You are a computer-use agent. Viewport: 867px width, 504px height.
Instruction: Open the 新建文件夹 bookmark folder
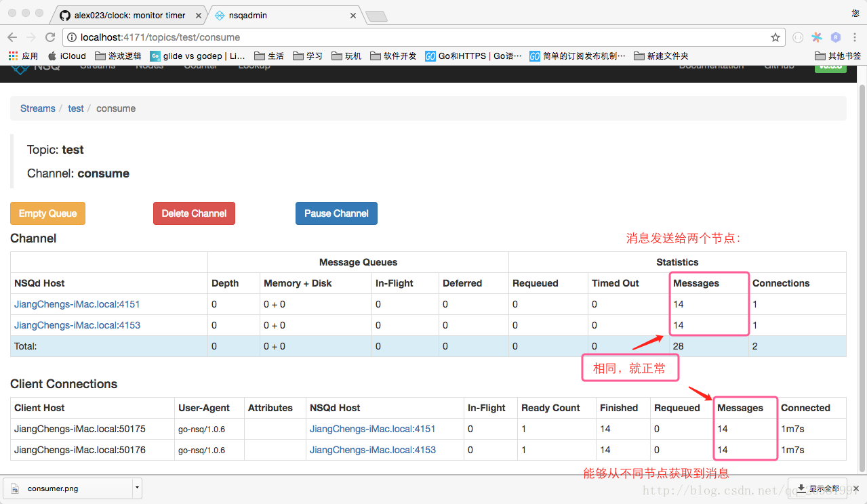coord(661,56)
